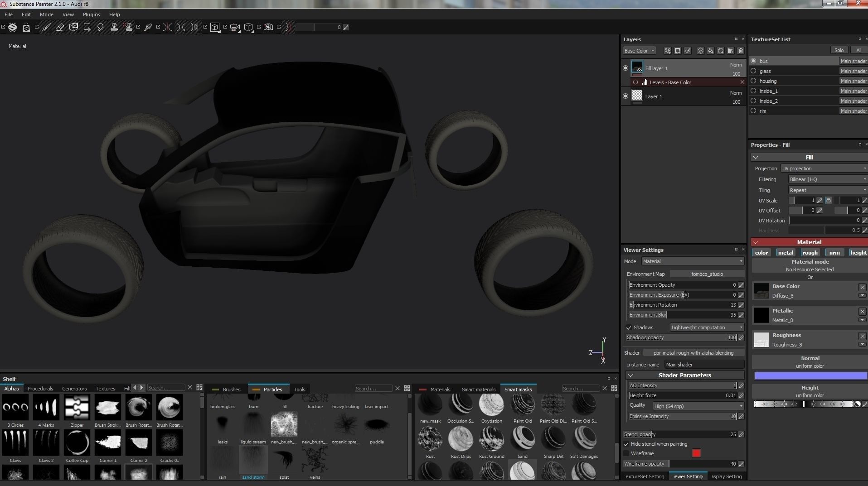868x486 pixels.
Task: Clear the Base Color Diffuse_8 resource
Action: pyautogui.click(x=862, y=287)
